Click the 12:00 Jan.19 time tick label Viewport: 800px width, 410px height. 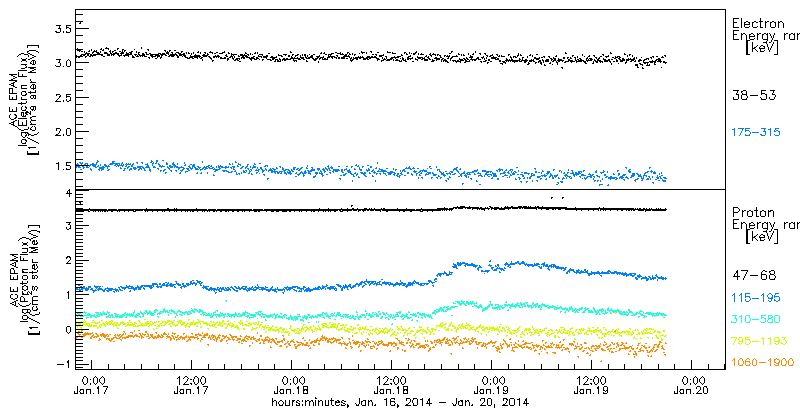coord(591,386)
